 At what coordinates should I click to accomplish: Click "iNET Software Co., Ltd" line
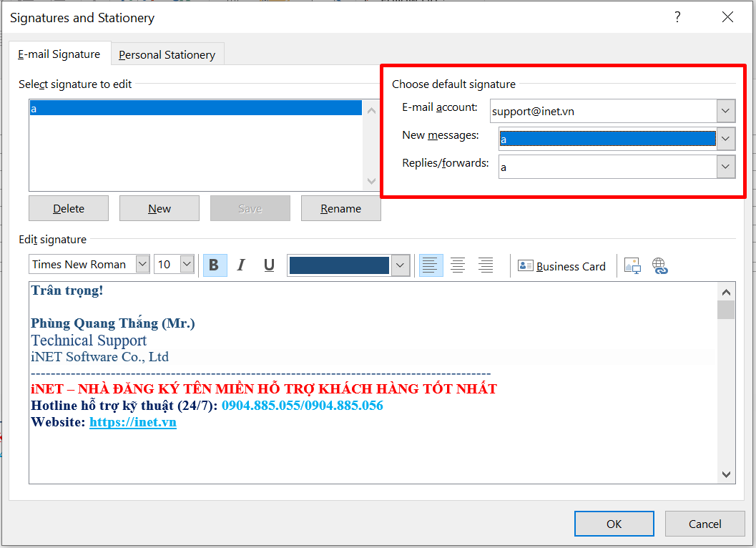pyautogui.click(x=100, y=357)
